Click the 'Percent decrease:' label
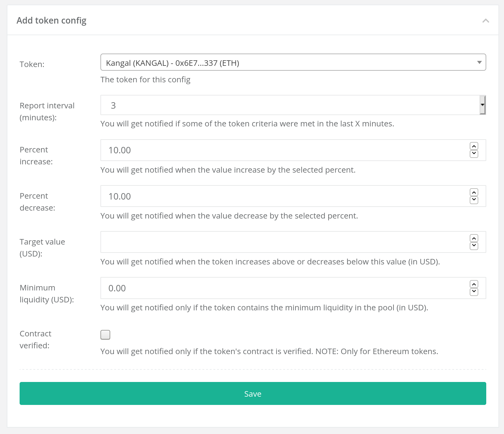 [37, 202]
